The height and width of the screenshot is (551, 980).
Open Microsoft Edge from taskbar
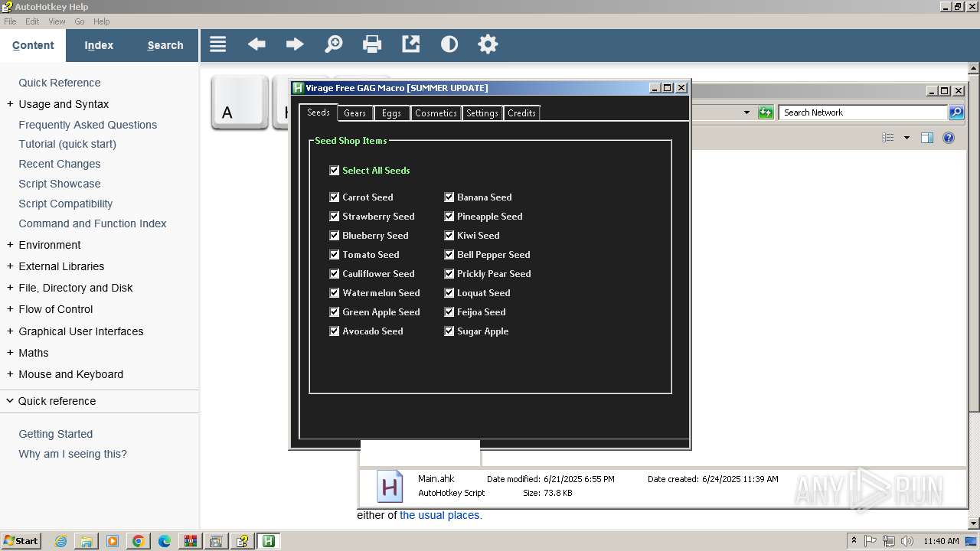(165, 541)
